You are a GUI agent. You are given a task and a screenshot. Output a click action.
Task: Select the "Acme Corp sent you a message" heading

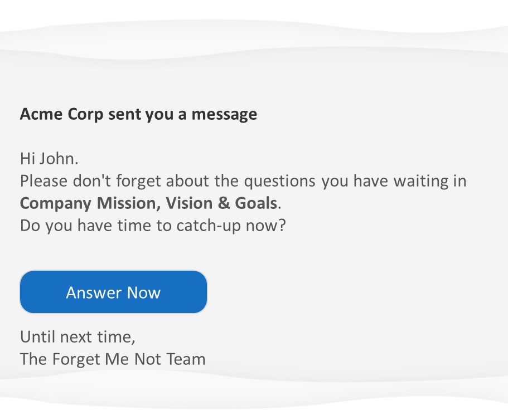pos(138,114)
